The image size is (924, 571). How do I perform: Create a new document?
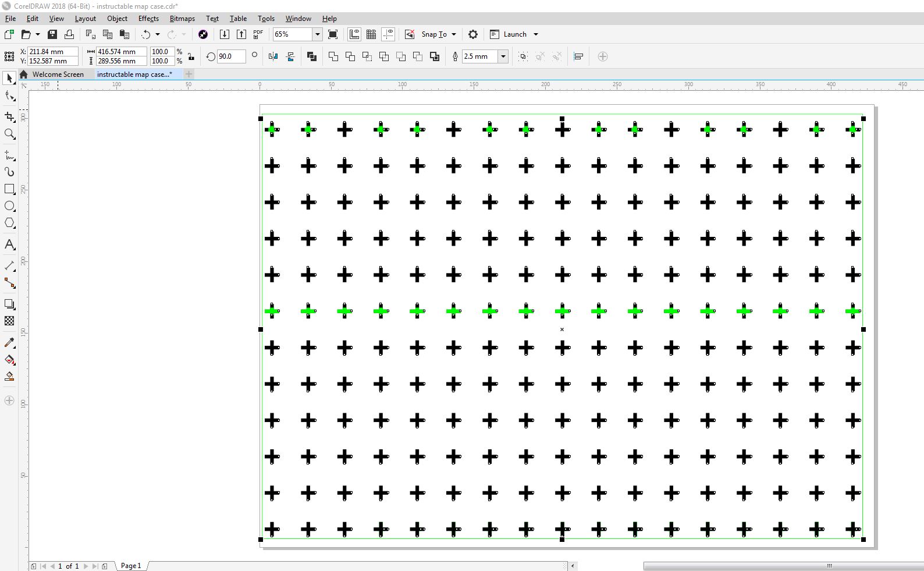click(9, 34)
